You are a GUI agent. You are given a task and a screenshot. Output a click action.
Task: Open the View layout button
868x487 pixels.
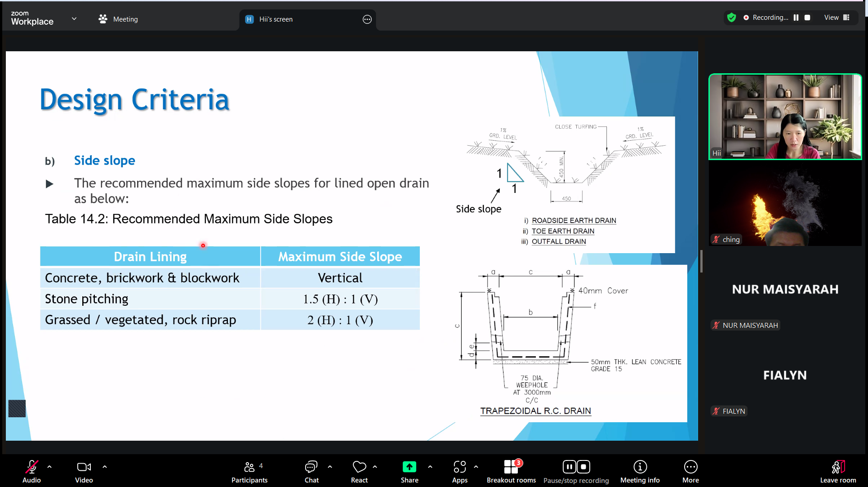click(837, 18)
